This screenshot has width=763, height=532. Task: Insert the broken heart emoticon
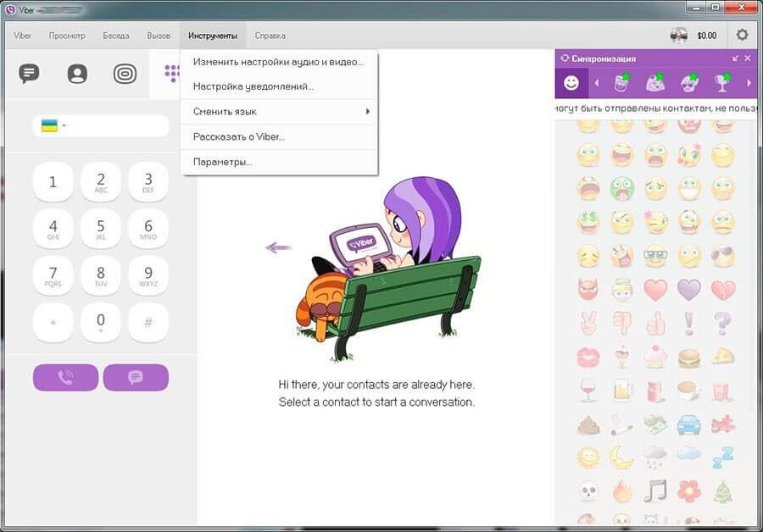[x=722, y=290]
